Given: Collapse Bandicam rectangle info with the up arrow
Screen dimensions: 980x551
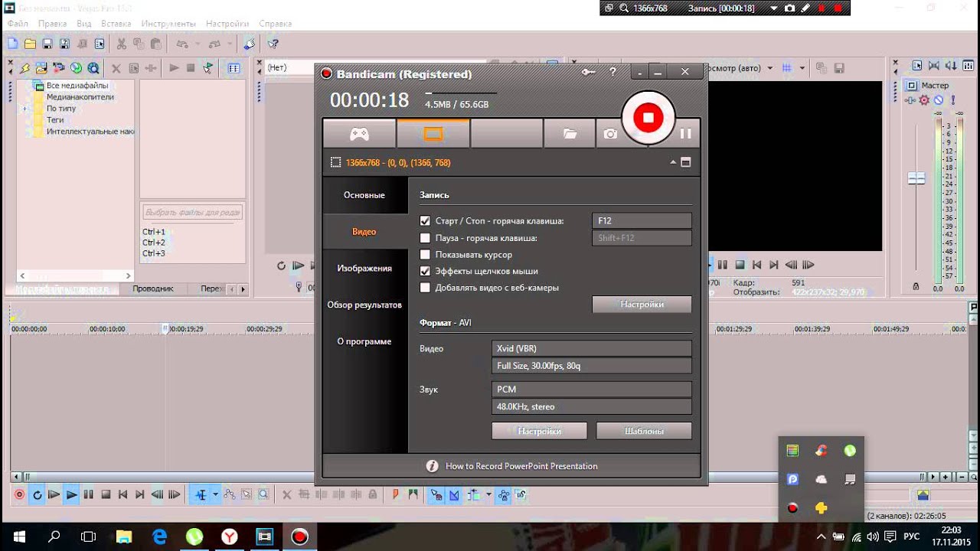Looking at the screenshot, I should pyautogui.click(x=673, y=162).
